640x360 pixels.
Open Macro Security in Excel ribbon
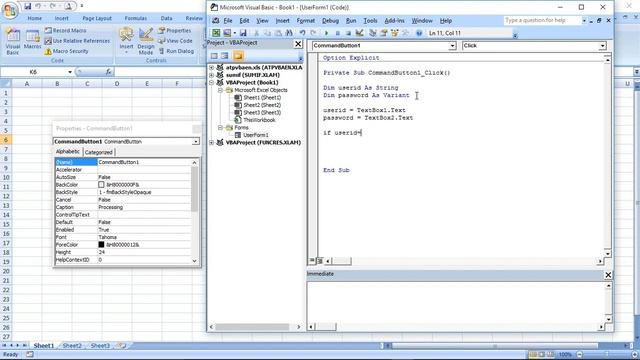click(66, 51)
